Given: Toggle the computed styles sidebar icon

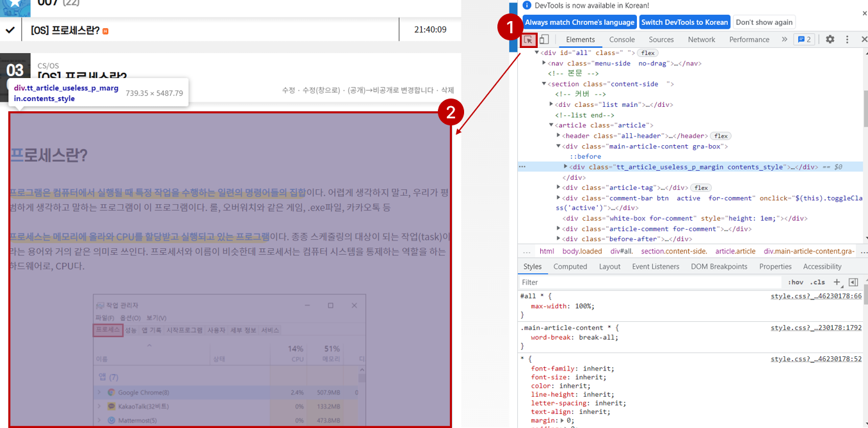Looking at the screenshot, I should pyautogui.click(x=853, y=282).
